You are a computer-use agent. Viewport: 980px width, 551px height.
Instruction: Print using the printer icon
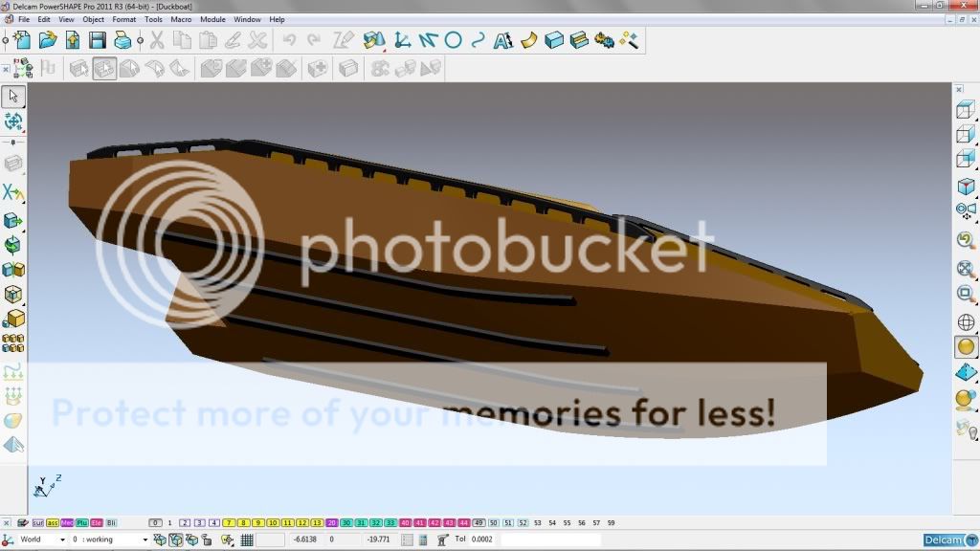tap(122, 40)
